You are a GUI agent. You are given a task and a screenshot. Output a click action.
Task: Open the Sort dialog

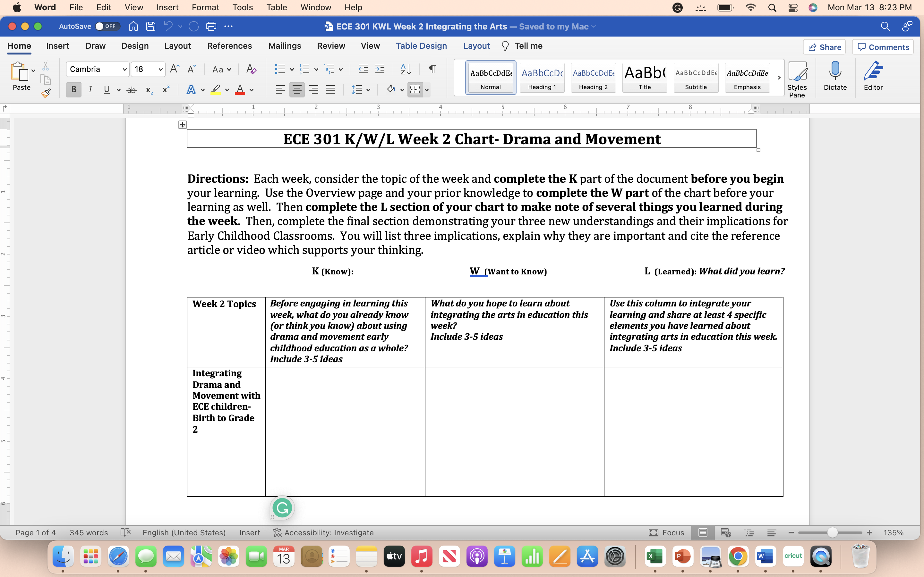tap(406, 69)
